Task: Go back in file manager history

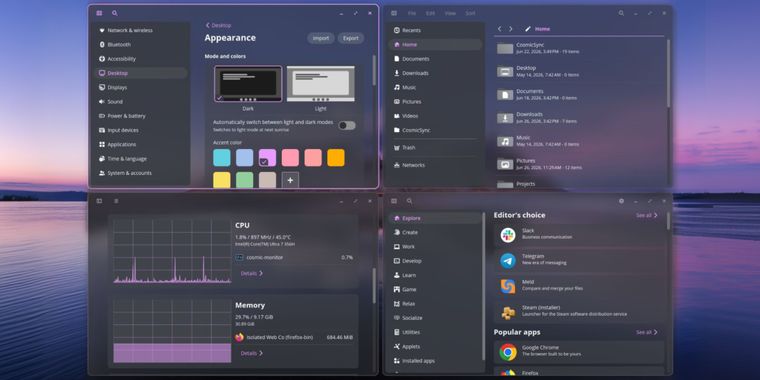Action: click(x=499, y=29)
